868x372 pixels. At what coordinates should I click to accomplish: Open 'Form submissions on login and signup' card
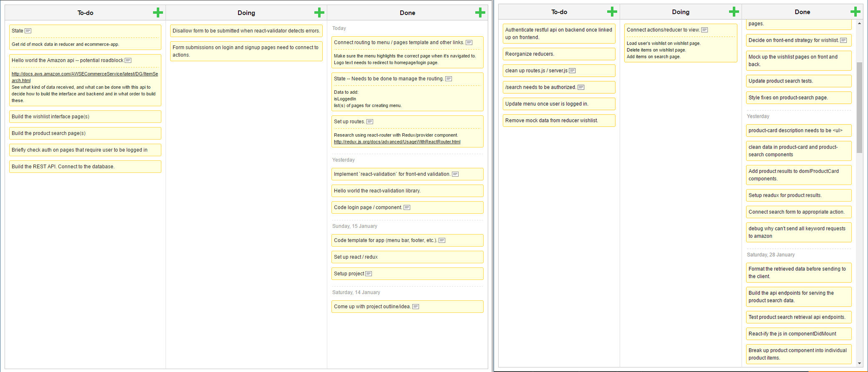point(246,51)
